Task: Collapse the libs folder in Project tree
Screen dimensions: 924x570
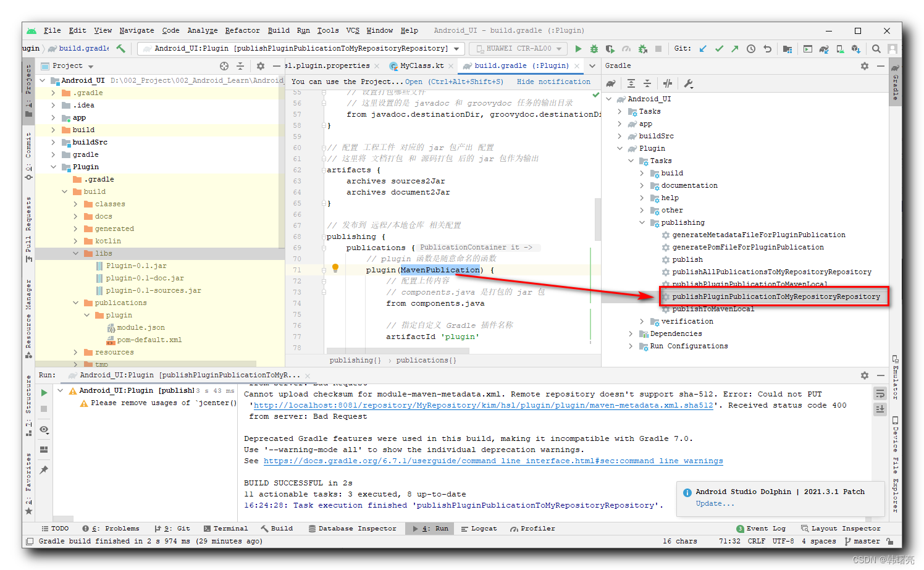Action: (x=75, y=254)
